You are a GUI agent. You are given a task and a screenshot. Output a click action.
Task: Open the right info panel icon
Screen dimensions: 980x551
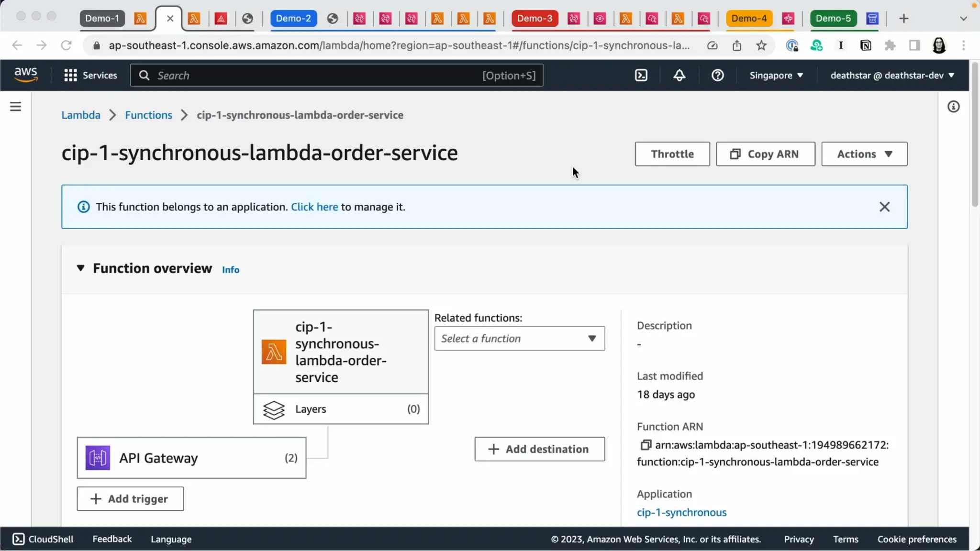coord(953,107)
